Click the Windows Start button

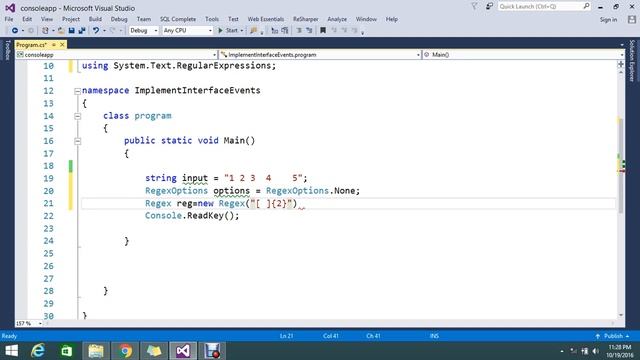(x=11, y=351)
